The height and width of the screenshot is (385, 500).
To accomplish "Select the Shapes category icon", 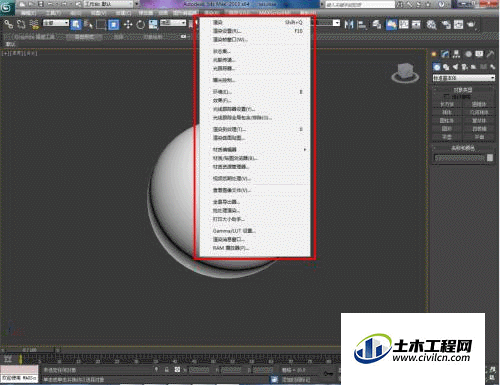I will tap(446, 67).
